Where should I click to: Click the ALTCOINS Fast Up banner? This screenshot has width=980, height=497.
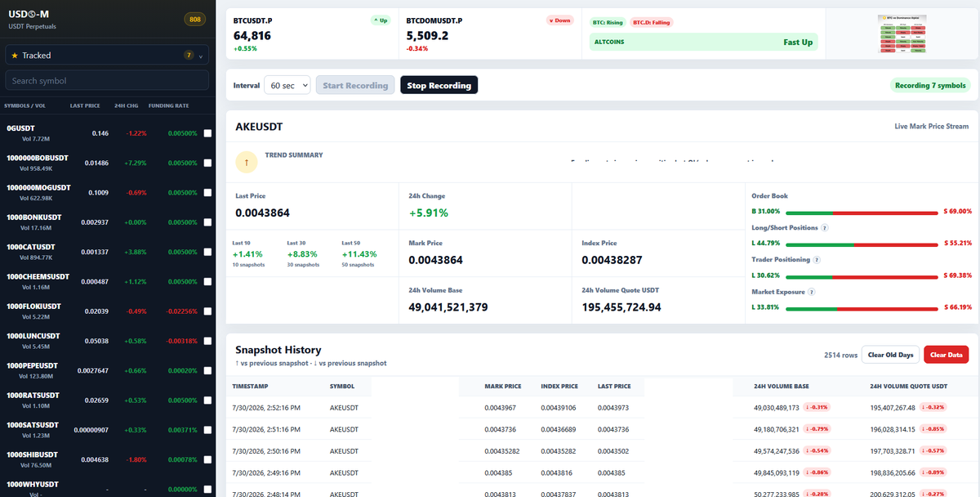pos(703,42)
